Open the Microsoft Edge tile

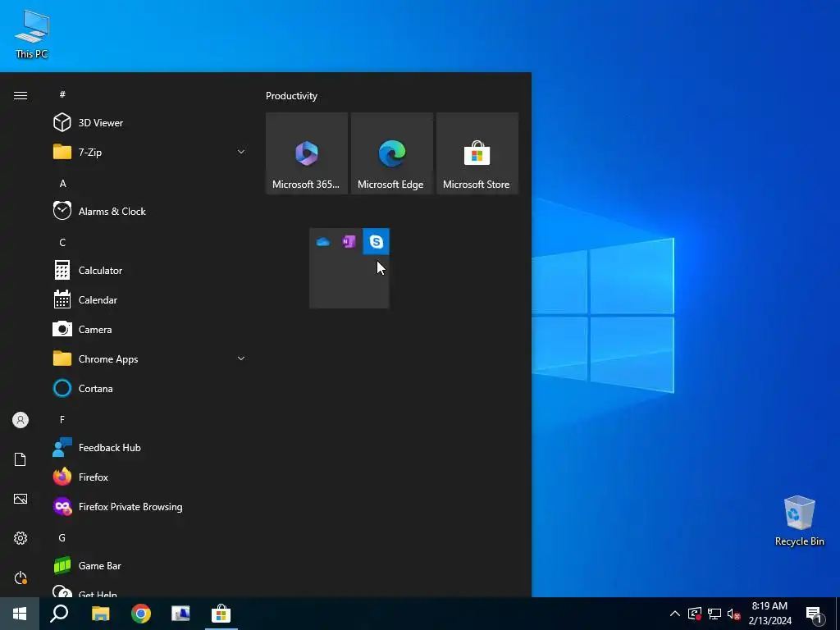click(x=391, y=153)
